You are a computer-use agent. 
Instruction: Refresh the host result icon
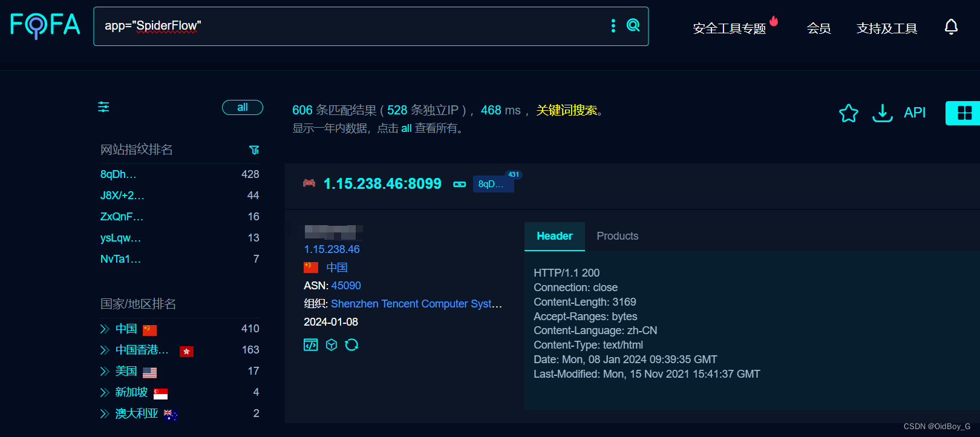[x=351, y=345]
